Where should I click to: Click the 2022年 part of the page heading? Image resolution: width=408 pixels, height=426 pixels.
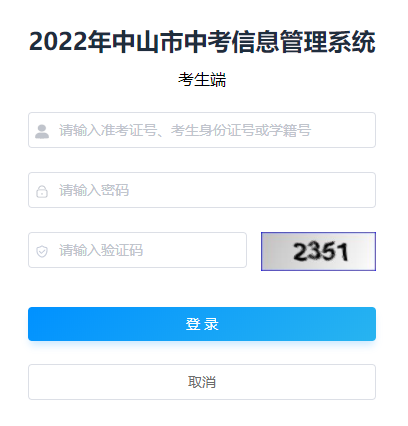[x=70, y=42]
